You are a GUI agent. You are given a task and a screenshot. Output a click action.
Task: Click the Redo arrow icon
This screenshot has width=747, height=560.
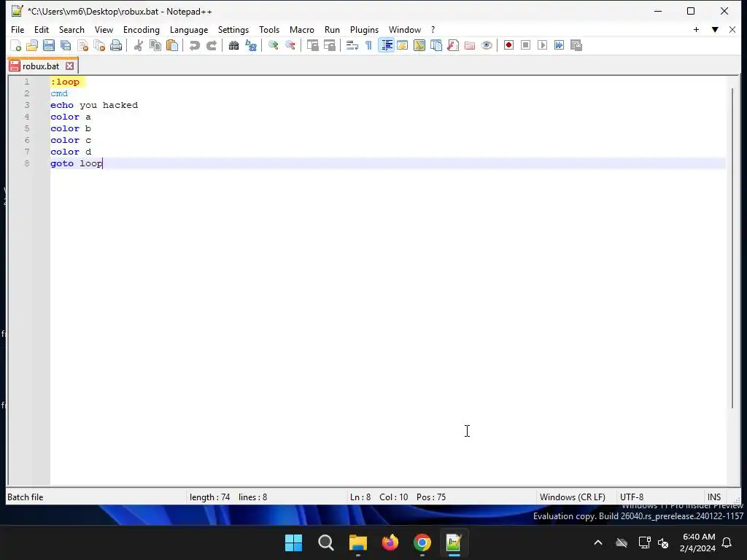click(x=212, y=45)
